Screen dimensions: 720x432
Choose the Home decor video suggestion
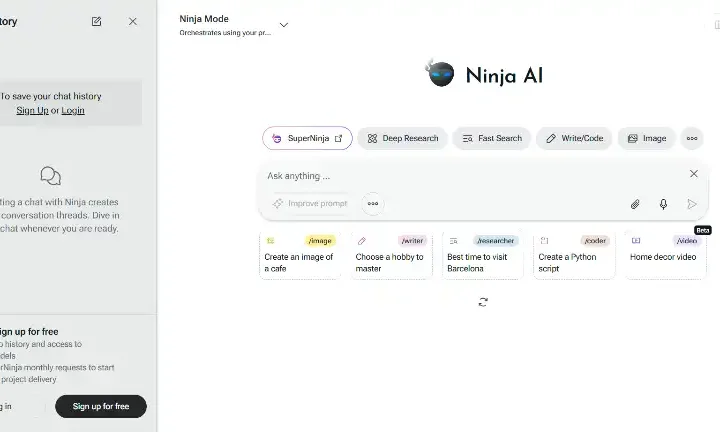click(x=665, y=255)
